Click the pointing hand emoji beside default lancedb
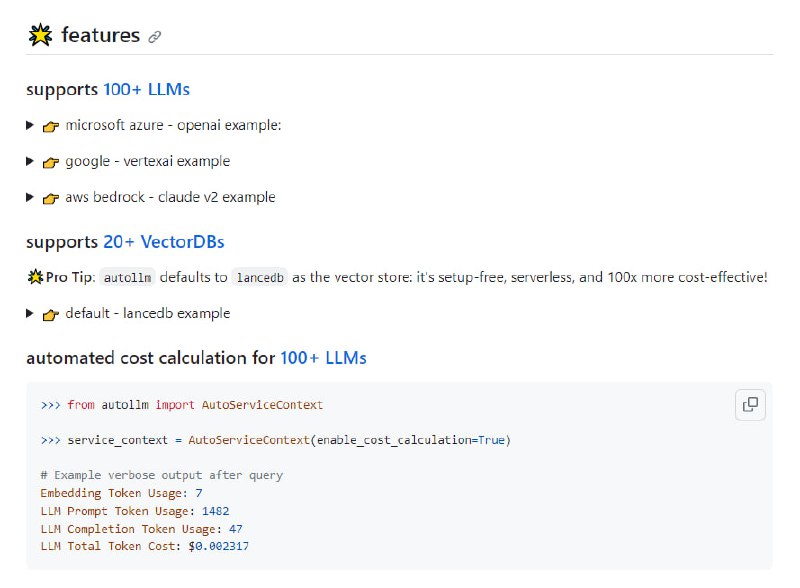This screenshot has height=588, width=800. click(x=52, y=314)
